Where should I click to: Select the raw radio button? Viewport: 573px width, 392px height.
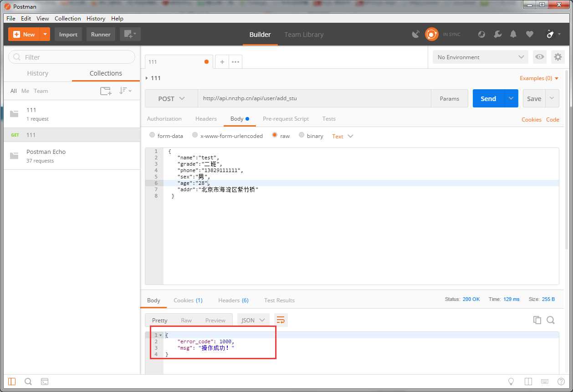tap(275, 135)
